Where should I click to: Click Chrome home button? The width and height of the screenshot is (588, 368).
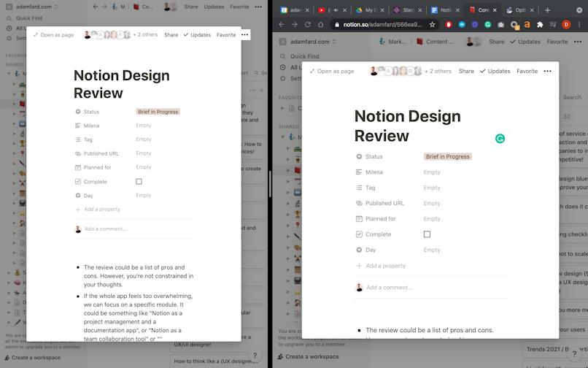click(320, 25)
